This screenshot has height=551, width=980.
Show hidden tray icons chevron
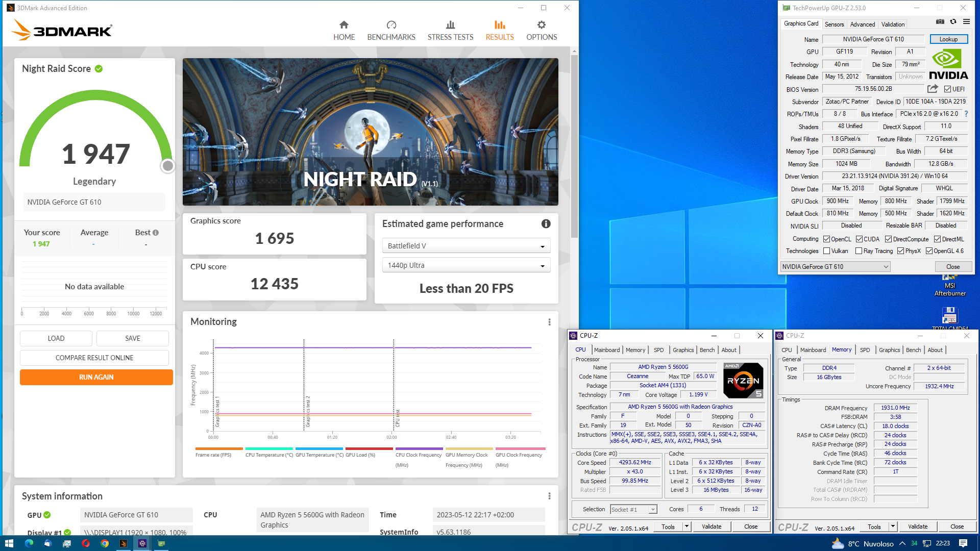coord(902,543)
